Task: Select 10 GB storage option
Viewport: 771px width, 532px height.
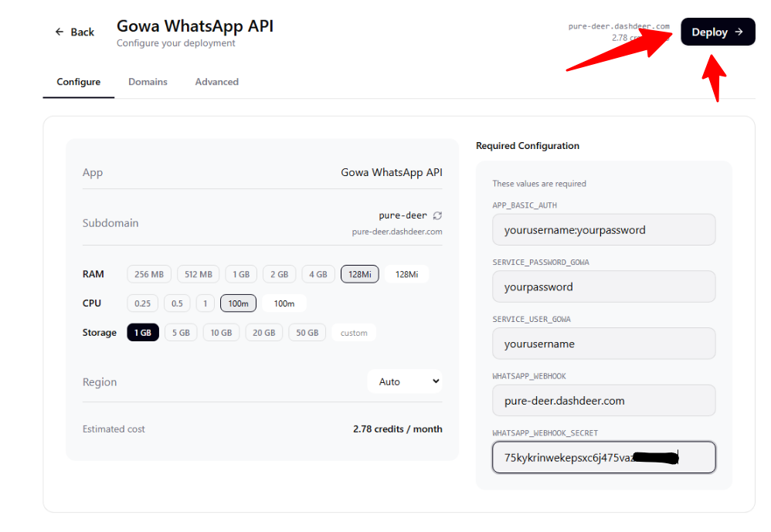Action: tap(221, 333)
